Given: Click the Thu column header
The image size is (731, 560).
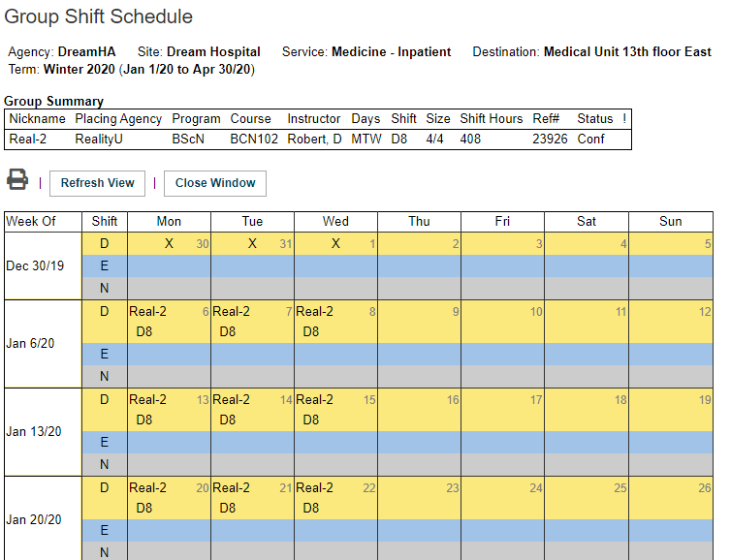Looking at the screenshot, I should click(419, 222).
